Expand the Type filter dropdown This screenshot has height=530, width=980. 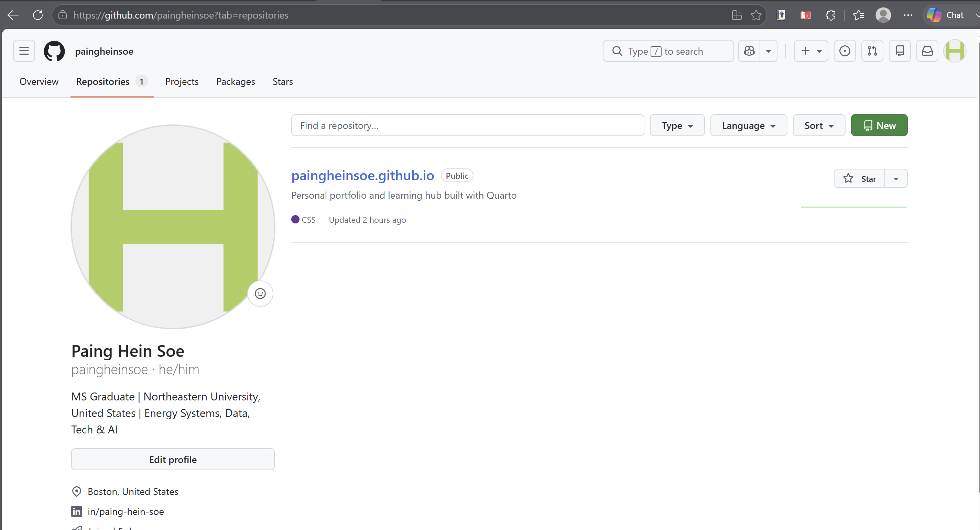coord(677,125)
